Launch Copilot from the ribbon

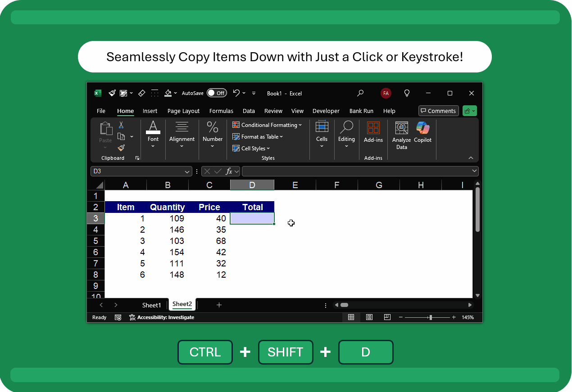tap(422, 133)
